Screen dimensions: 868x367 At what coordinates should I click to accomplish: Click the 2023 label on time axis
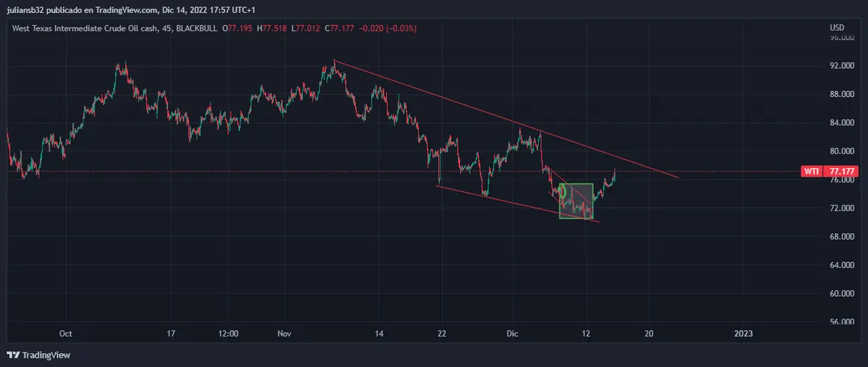[744, 334]
